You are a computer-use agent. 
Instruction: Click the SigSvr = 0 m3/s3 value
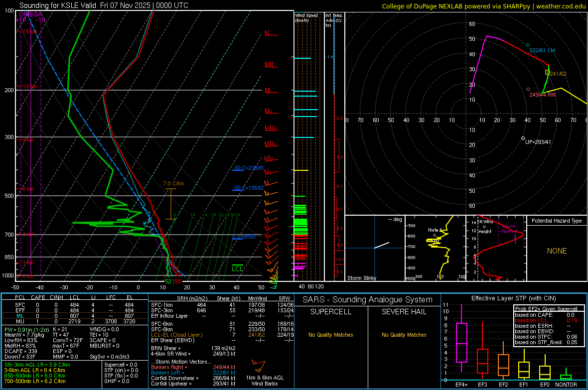110,357
